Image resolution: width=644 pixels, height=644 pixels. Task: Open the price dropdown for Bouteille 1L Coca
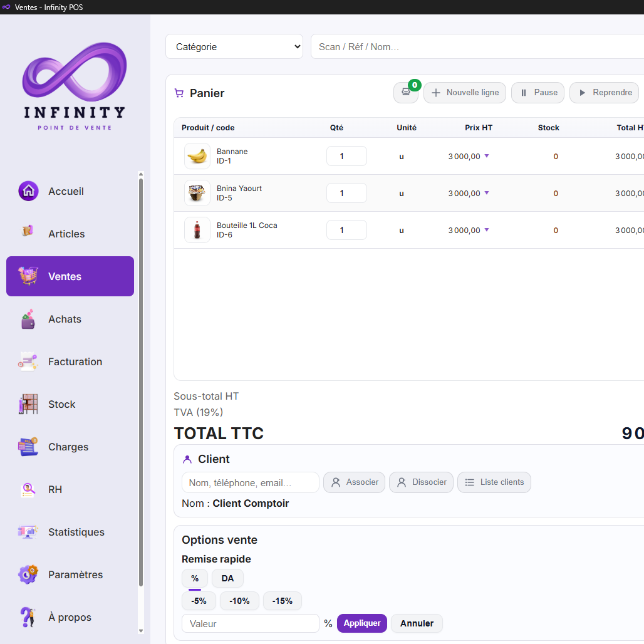488,230
